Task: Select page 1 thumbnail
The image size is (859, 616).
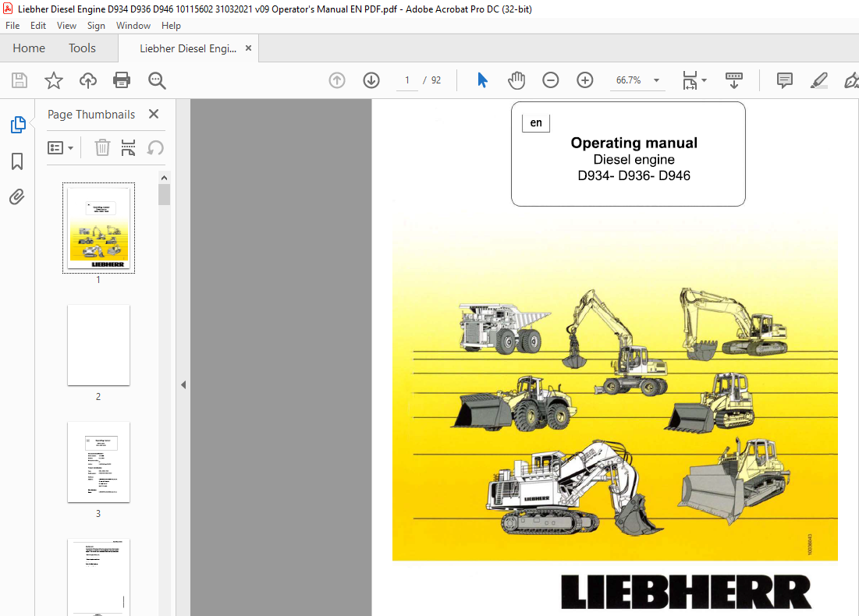Action: [98, 228]
